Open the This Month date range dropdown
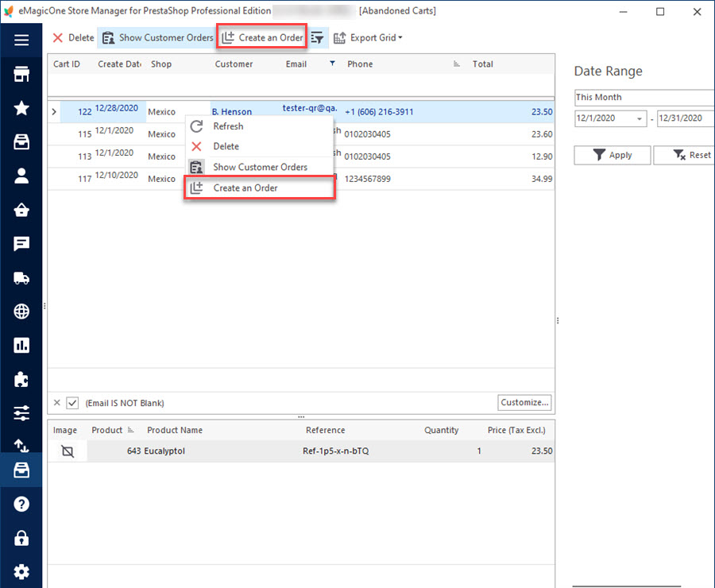Viewport: 715px width, 588px height. pyautogui.click(x=643, y=97)
